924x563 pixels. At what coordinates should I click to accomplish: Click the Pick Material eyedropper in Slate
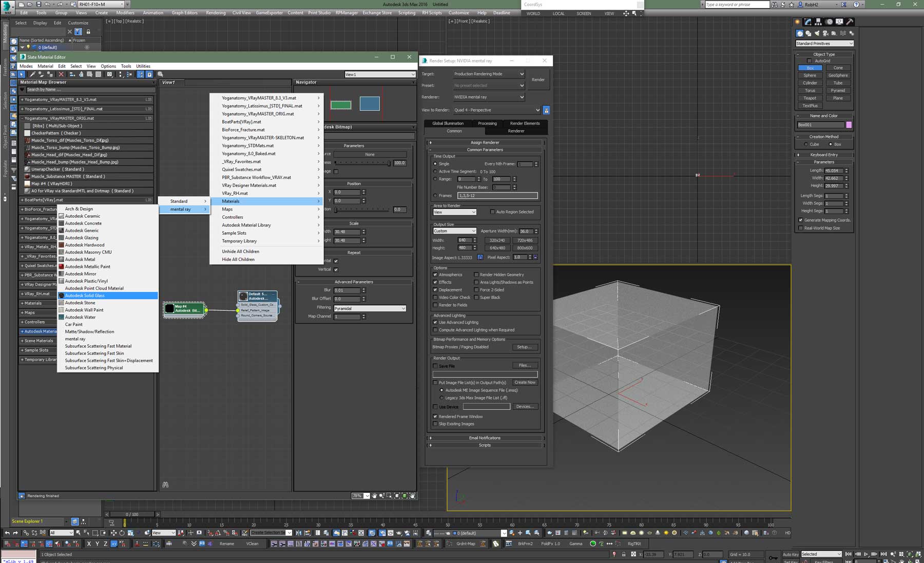pos(33,74)
